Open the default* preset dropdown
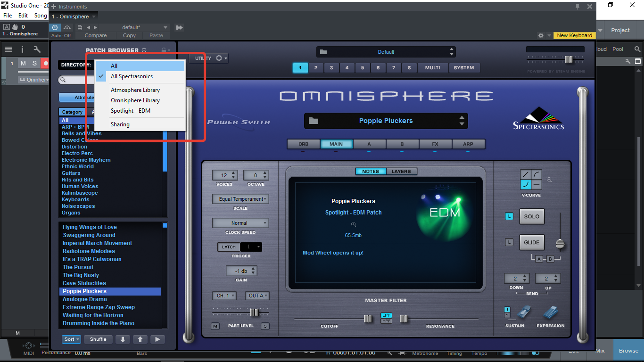Screen dimensions: 644x362 [x=134, y=28]
